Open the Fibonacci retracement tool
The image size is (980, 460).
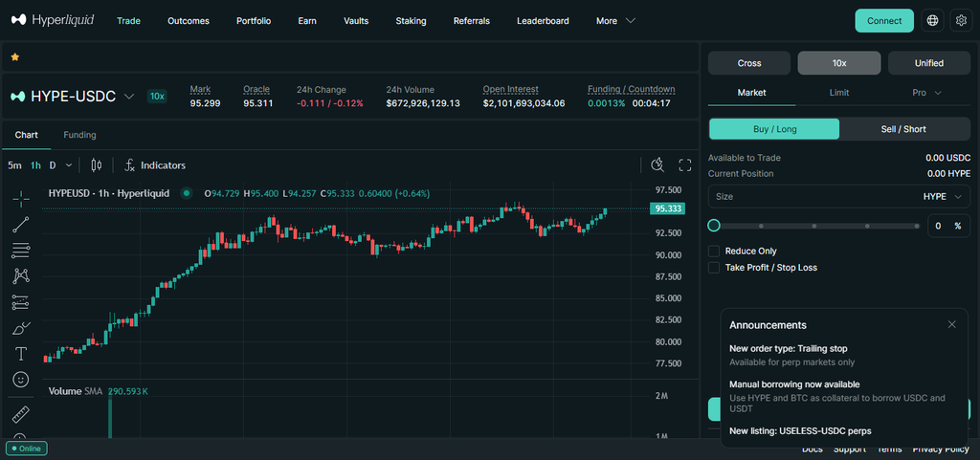pos(21,251)
